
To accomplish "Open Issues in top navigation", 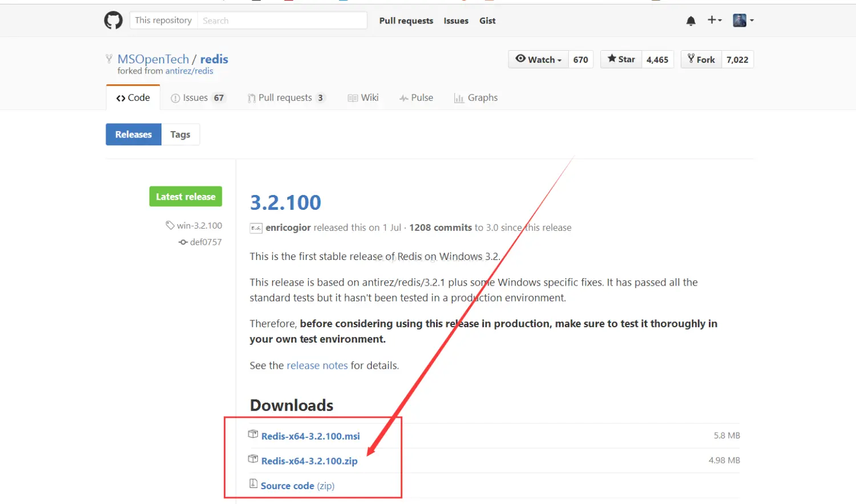I will tap(456, 21).
